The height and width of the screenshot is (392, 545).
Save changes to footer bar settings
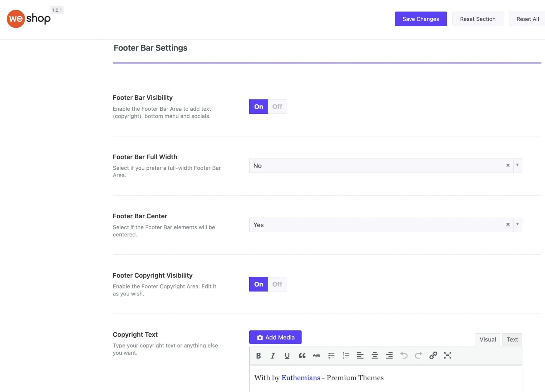click(420, 19)
